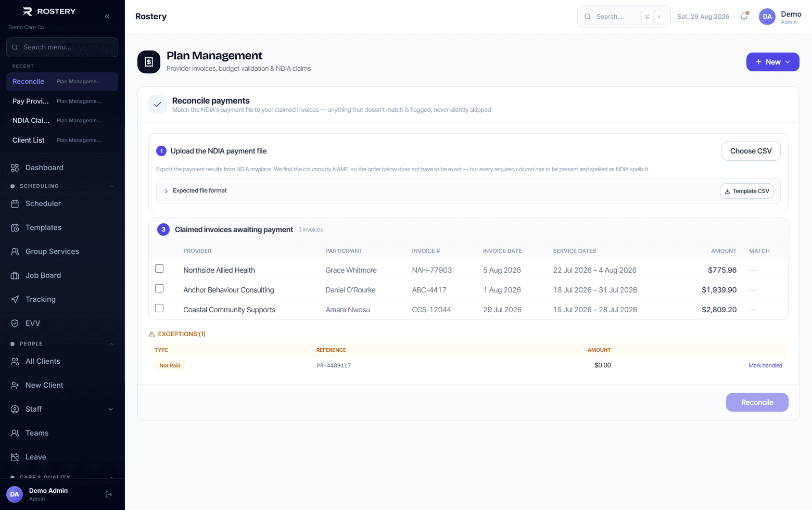Expand the Staff submenu
812x510 pixels.
[x=62, y=409]
